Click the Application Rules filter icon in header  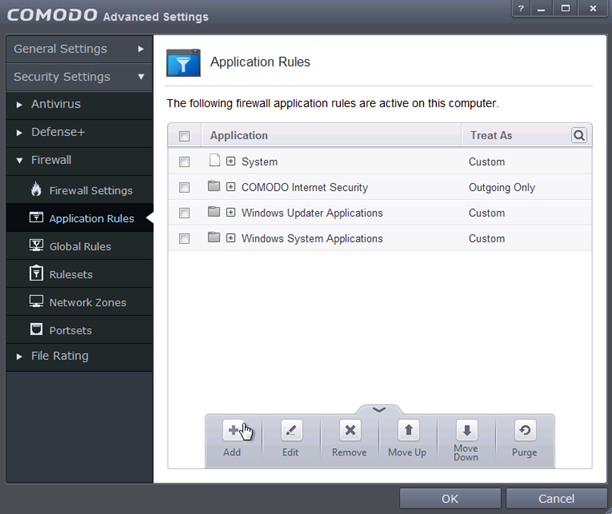pos(183,62)
